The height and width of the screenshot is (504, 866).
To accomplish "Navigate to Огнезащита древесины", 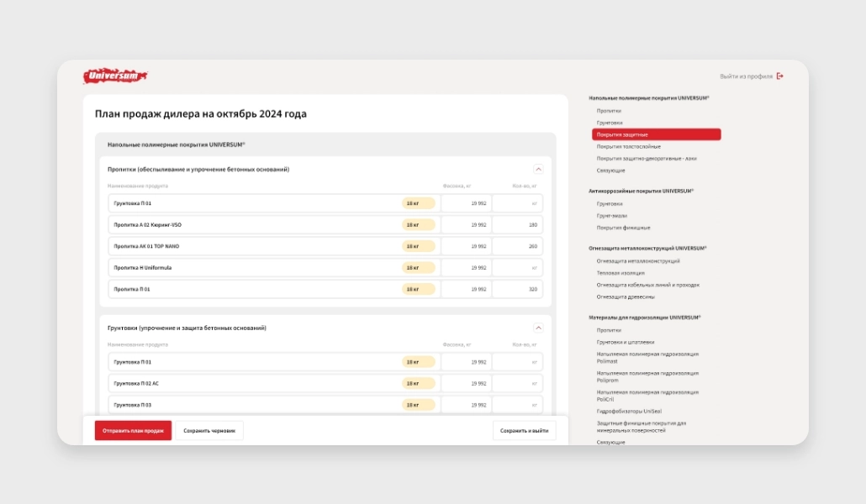I will [626, 297].
